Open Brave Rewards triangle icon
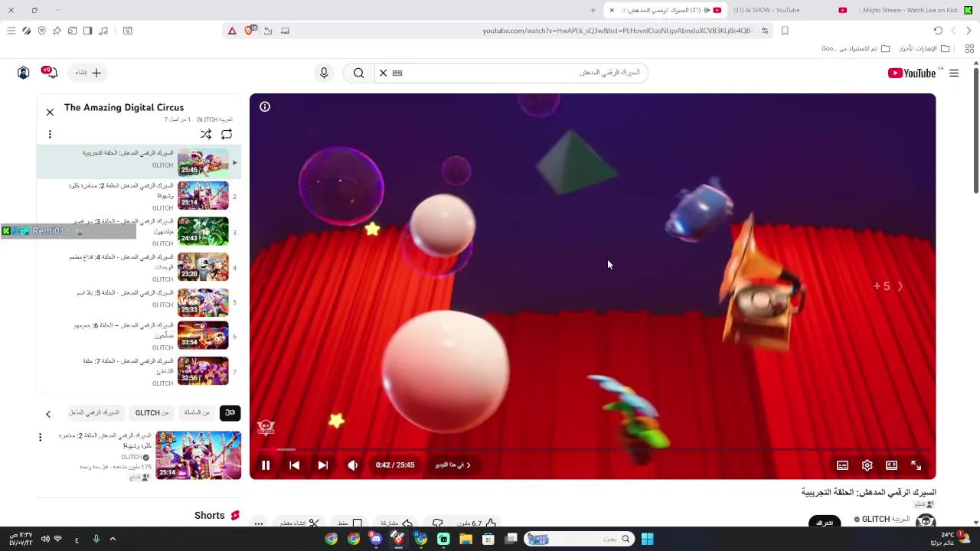 click(232, 31)
